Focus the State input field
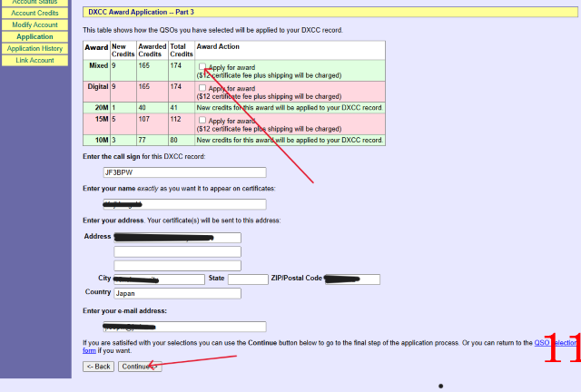581x392 pixels. pyautogui.click(x=248, y=279)
